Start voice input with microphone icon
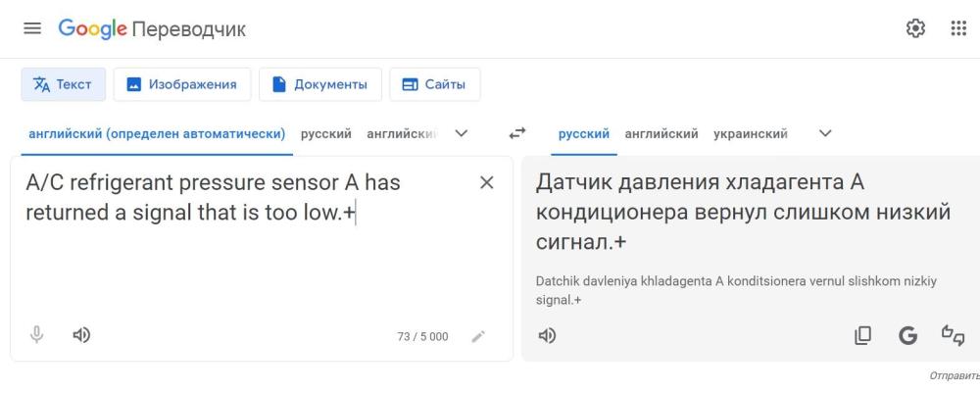This screenshot has height=393, width=980. click(x=37, y=335)
